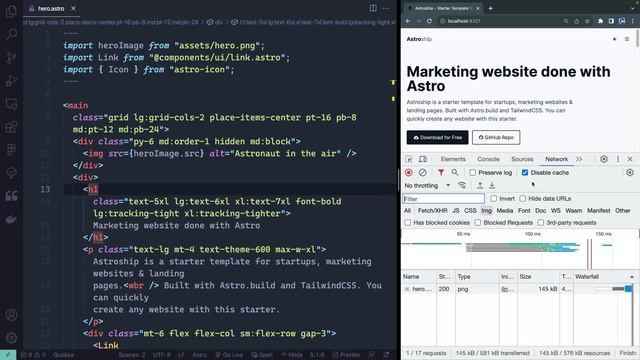Viewport: 640px width, 360px height.
Task: Check the Blocked Requests checkbox
Action: (478, 222)
